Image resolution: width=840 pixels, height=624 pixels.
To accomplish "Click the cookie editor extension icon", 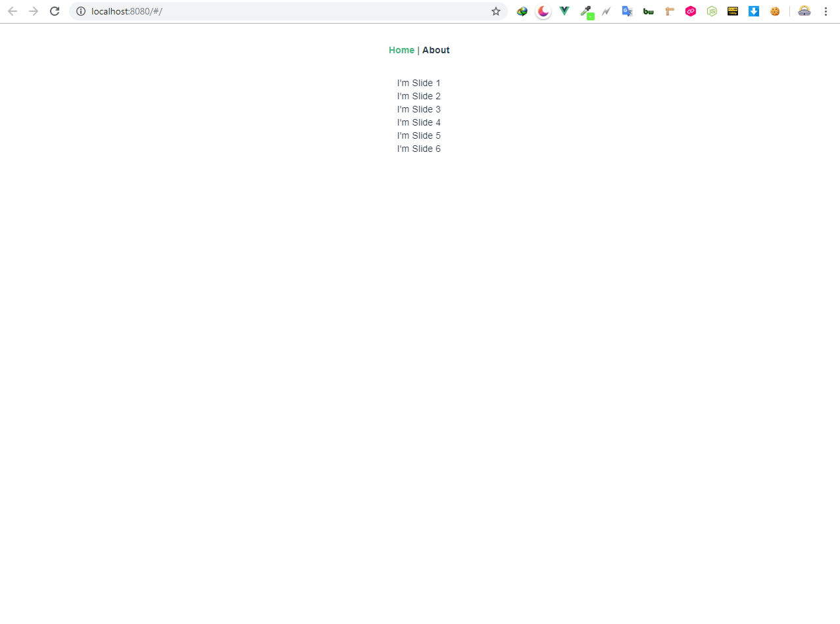I will [775, 11].
